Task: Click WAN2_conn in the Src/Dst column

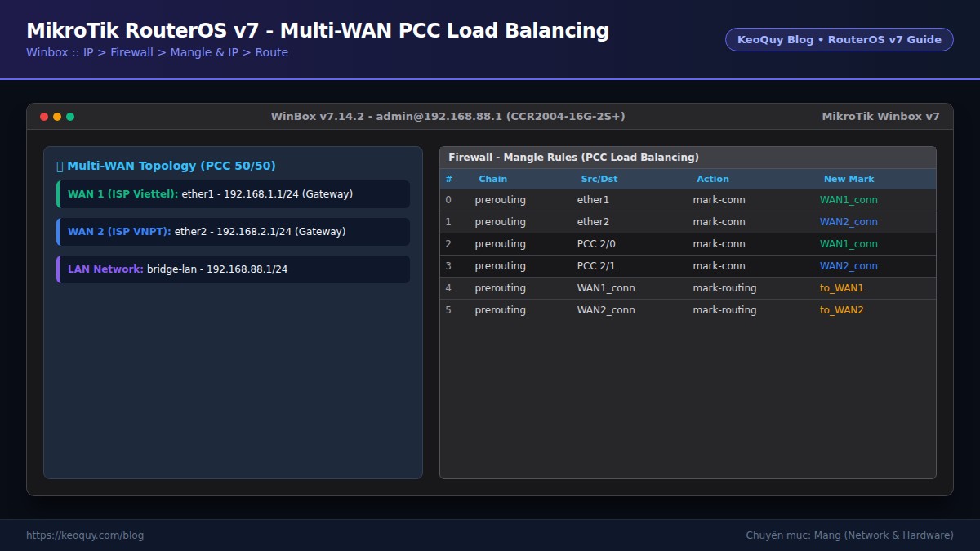Action: (x=606, y=310)
